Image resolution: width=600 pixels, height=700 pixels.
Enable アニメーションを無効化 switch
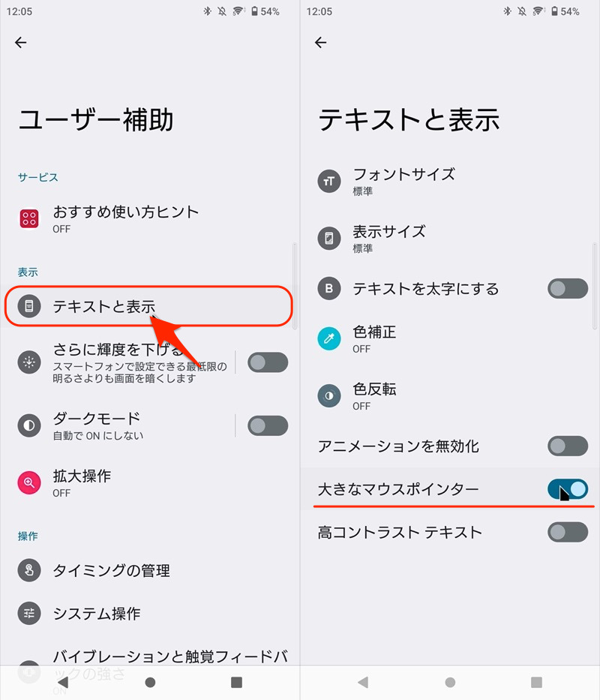(x=568, y=446)
